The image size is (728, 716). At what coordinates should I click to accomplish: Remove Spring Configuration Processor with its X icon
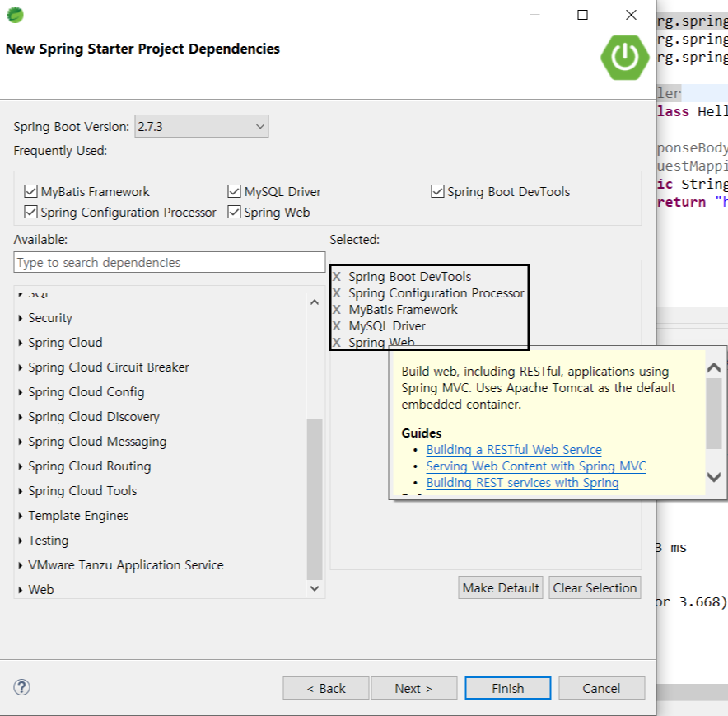point(337,293)
